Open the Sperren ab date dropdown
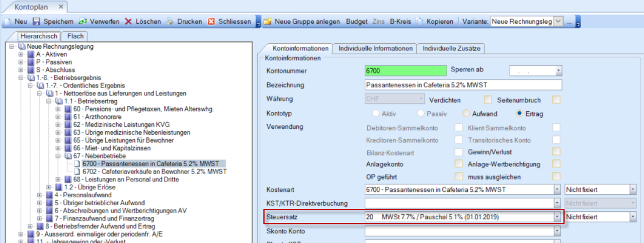The image size is (644, 243). [558, 71]
